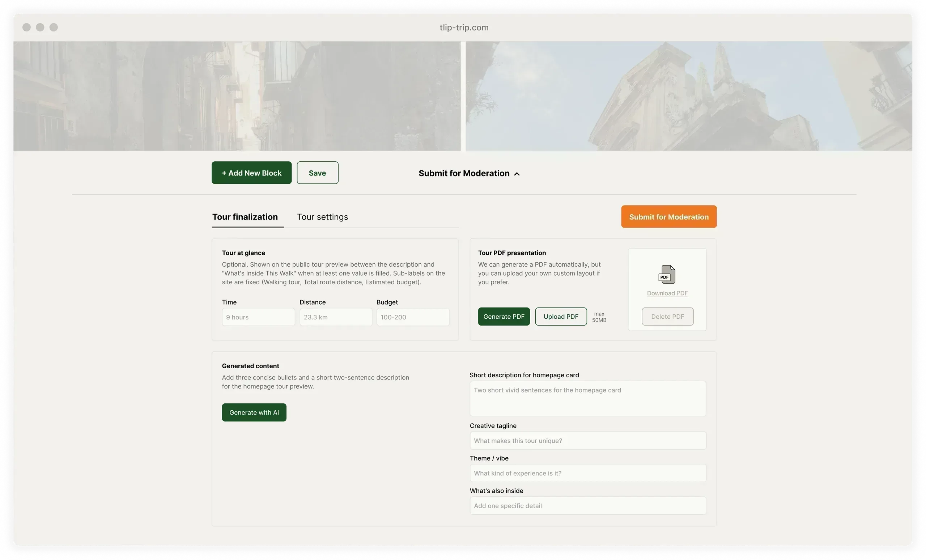This screenshot has width=926, height=560.
Task: Click the Delete PDF button
Action: [x=667, y=317]
